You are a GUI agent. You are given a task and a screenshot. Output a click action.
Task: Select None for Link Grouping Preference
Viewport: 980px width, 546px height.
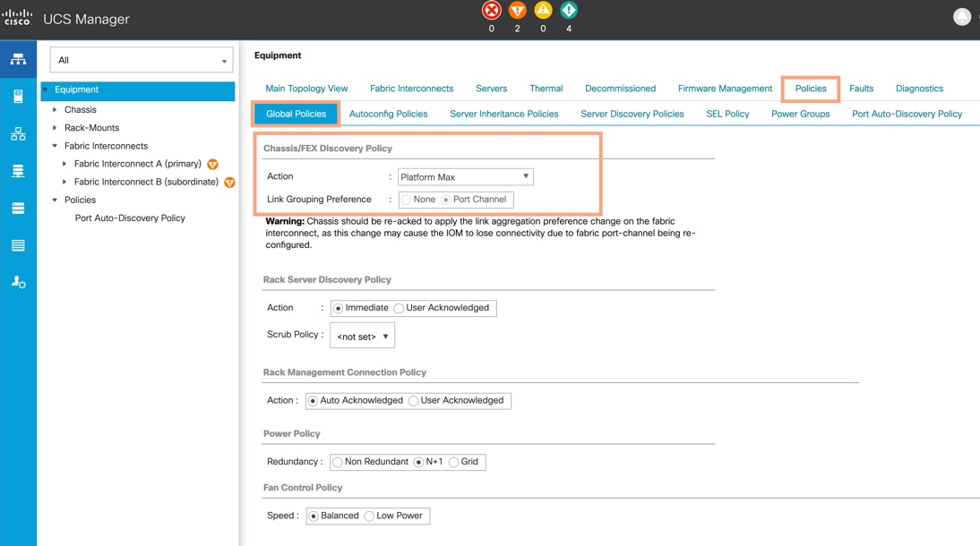407,200
